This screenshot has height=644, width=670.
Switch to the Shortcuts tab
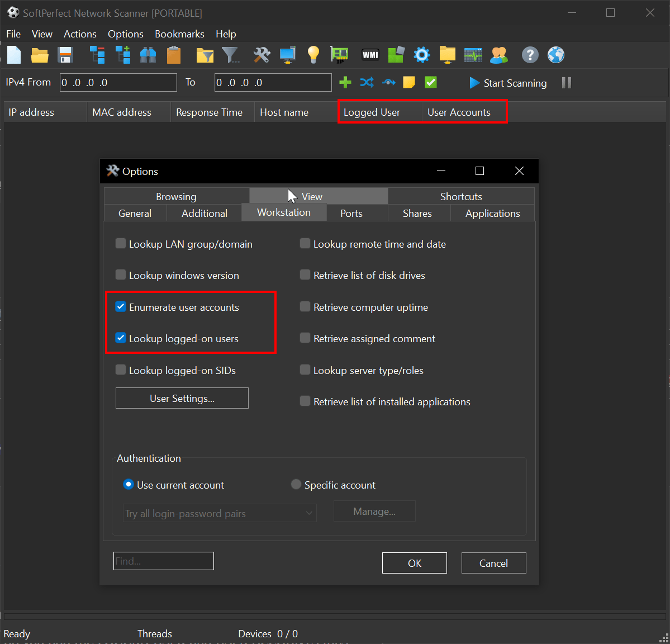click(x=461, y=197)
